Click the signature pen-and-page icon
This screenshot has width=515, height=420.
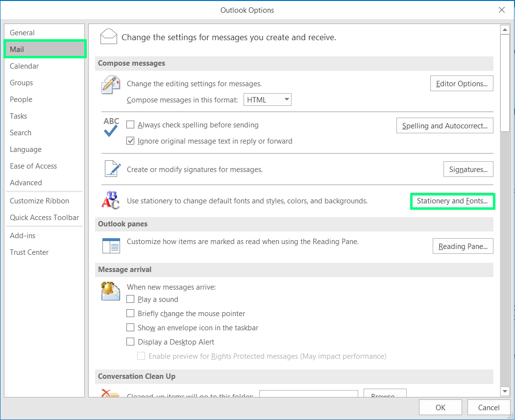point(112,169)
